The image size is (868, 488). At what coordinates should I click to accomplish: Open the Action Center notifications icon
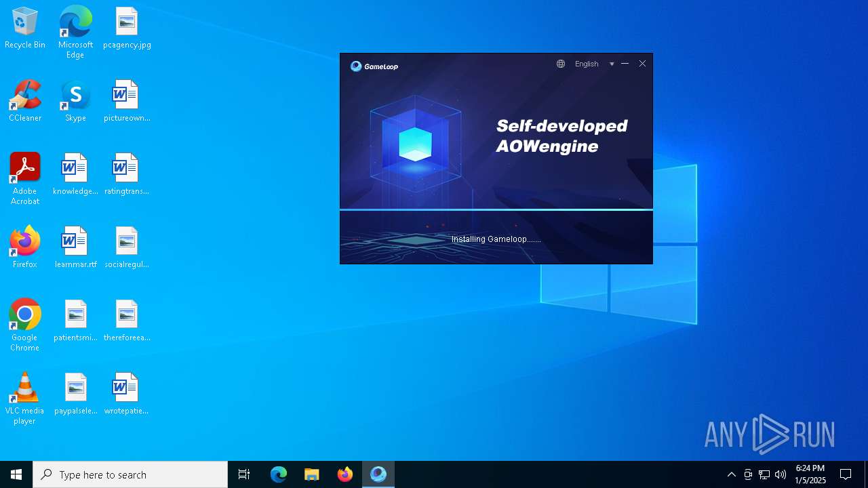(846, 474)
